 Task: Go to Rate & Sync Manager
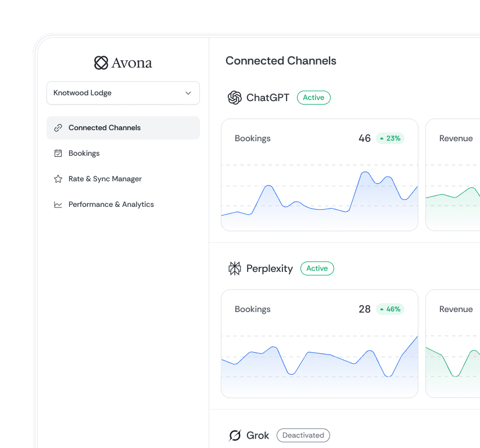click(123, 179)
